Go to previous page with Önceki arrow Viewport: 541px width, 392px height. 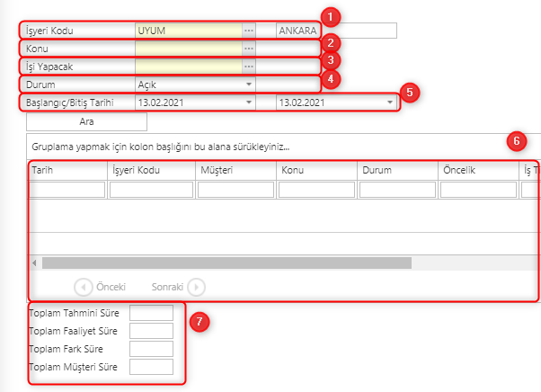click(83, 287)
